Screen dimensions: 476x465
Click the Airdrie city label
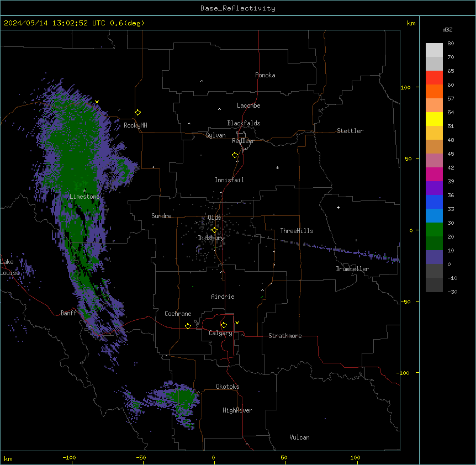point(223,297)
